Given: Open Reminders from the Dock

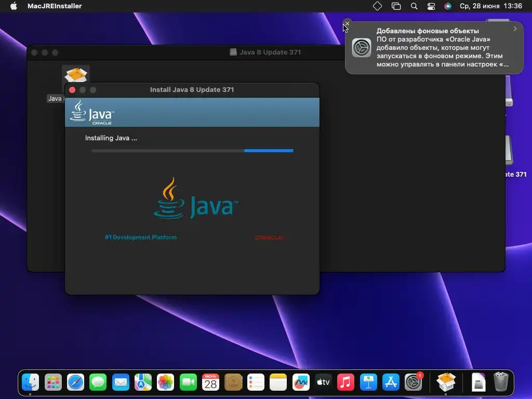Looking at the screenshot, I should click(x=256, y=382).
